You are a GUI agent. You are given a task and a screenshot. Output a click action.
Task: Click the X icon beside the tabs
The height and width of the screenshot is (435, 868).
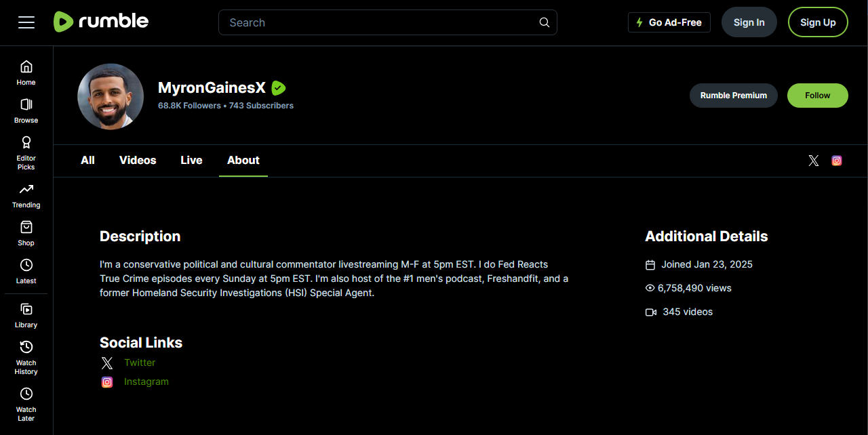coord(814,161)
